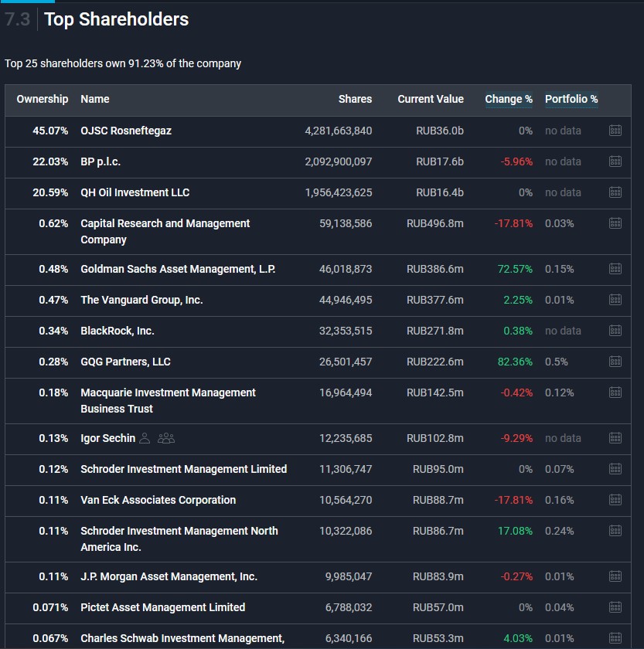Open J.P. Morgan Asset Management, Inc. entry
This screenshot has height=649, width=644.
[x=169, y=576]
